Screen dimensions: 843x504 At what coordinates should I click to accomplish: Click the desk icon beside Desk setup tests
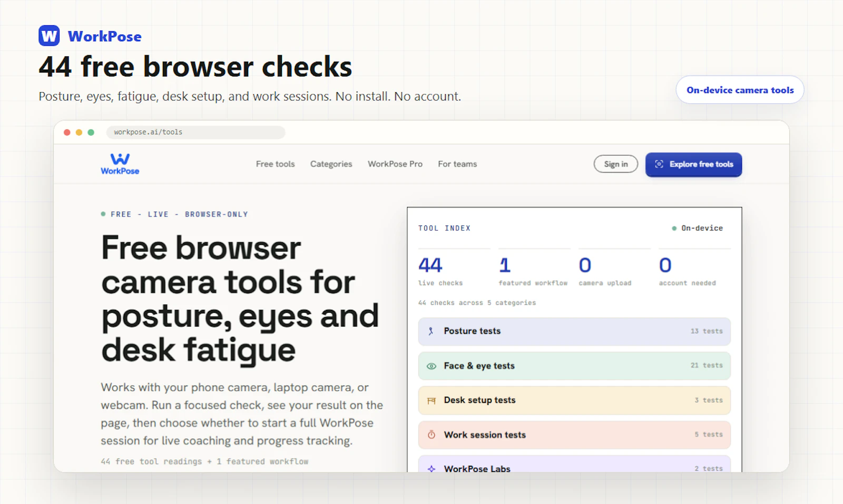point(431,401)
